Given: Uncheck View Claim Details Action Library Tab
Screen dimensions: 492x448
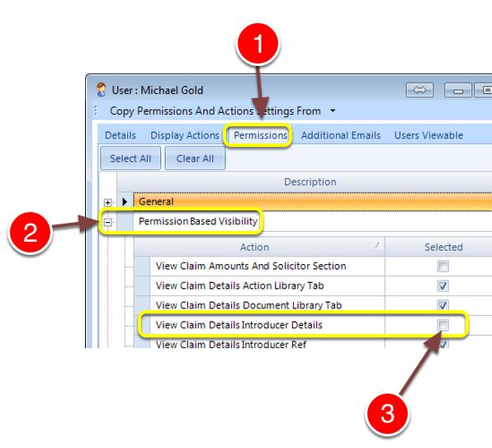Looking at the screenshot, I should point(443,286).
